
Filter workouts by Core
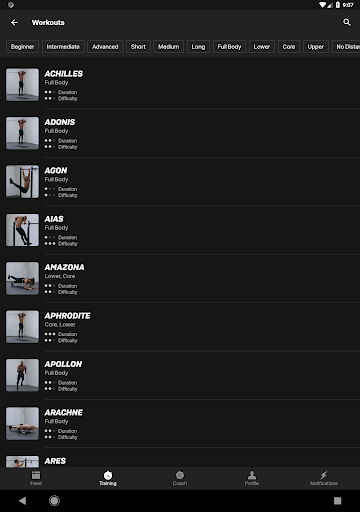pos(289,47)
